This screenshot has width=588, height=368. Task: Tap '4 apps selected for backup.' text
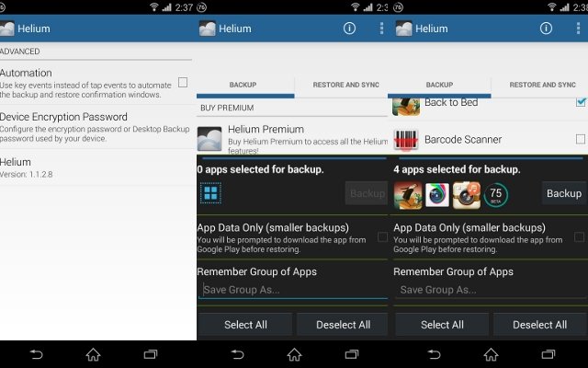coord(458,169)
